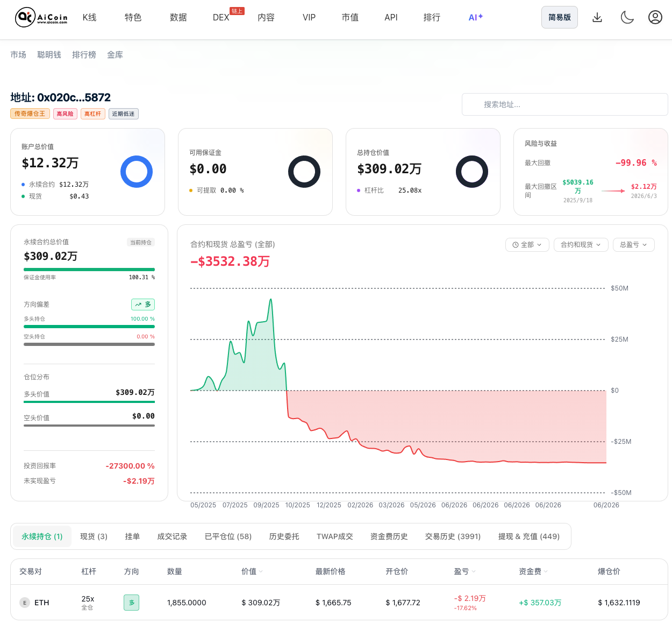672x630 pixels.
Task: Select the 永续持仓 (1) tab
Action: (42, 536)
